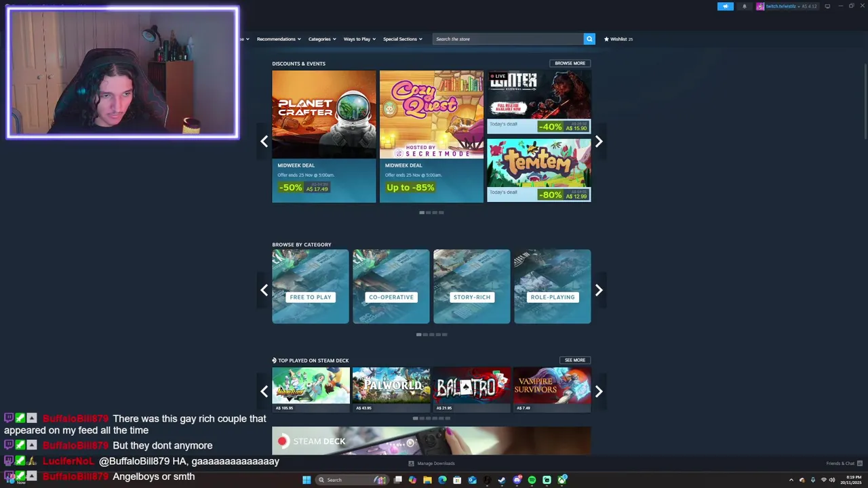The height and width of the screenshot is (488, 868).
Task: Click the twitch.tv/wistilz profile avatar
Action: pos(760,6)
